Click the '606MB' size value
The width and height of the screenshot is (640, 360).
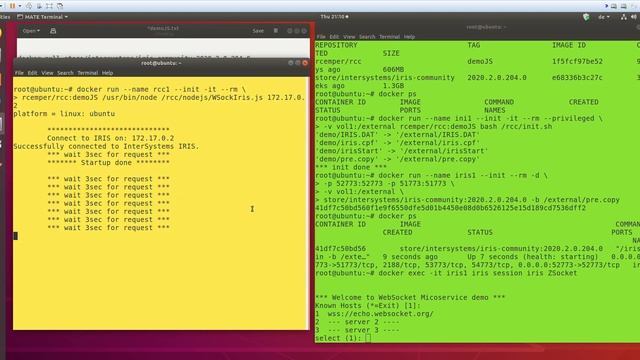point(393,69)
